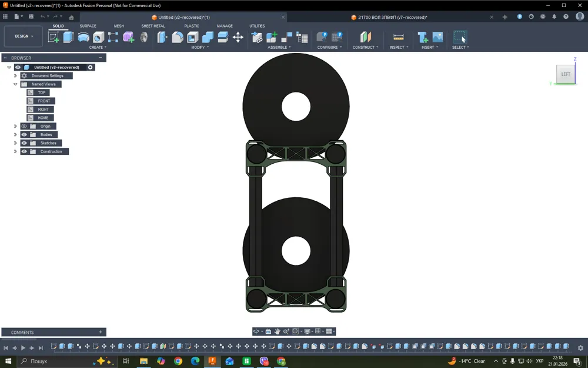This screenshot has height=368, width=588.
Task: Toggle visibility of the Construction folder
Action: coord(24,151)
